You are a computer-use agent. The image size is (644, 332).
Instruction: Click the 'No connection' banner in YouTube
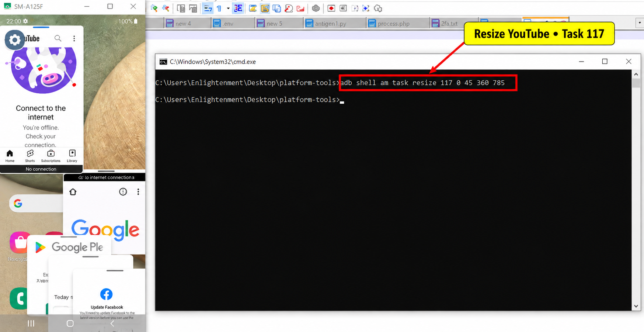pos(41,169)
